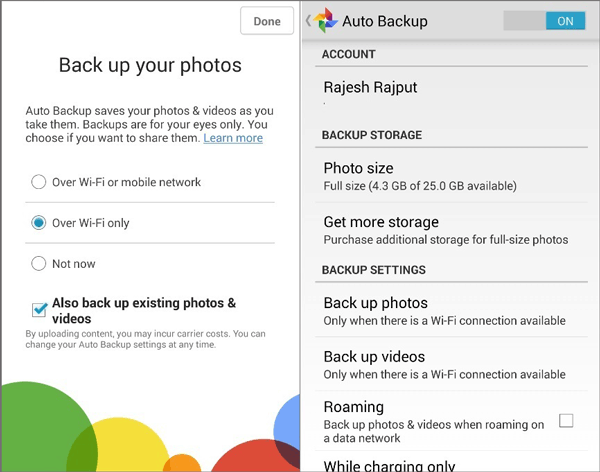Tap the Google Photos pinwheel icon
Viewport: 600px width, 472px height.
(x=325, y=20)
